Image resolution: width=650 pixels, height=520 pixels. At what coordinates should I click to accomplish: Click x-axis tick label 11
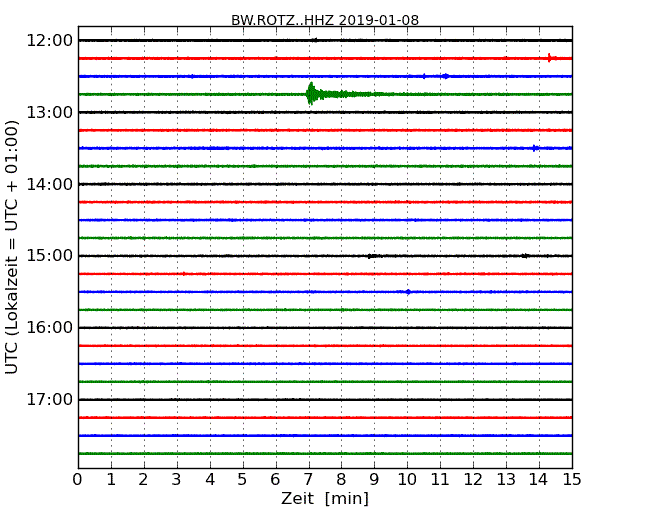pos(440,480)
